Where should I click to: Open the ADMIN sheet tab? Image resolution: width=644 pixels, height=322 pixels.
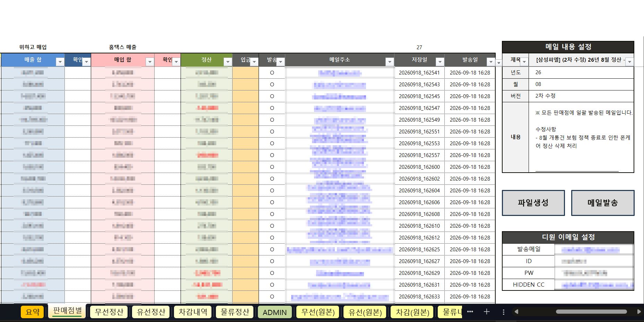pos(275,312)
